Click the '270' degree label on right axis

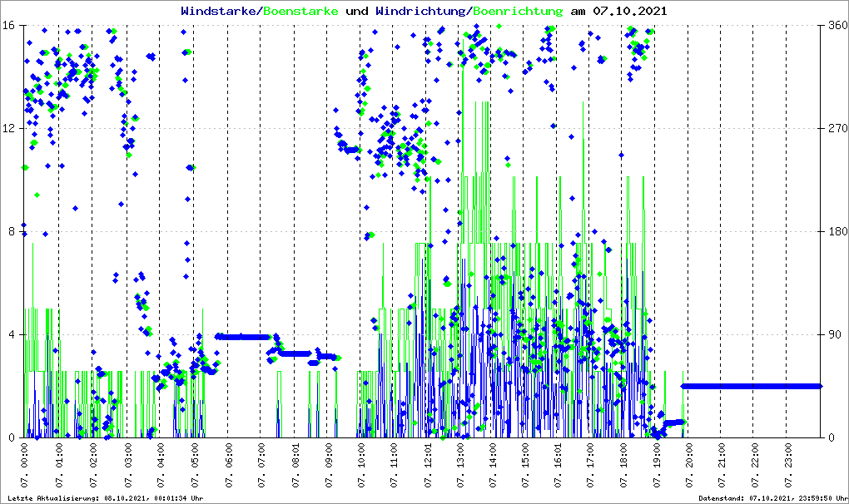pos(837,128)
